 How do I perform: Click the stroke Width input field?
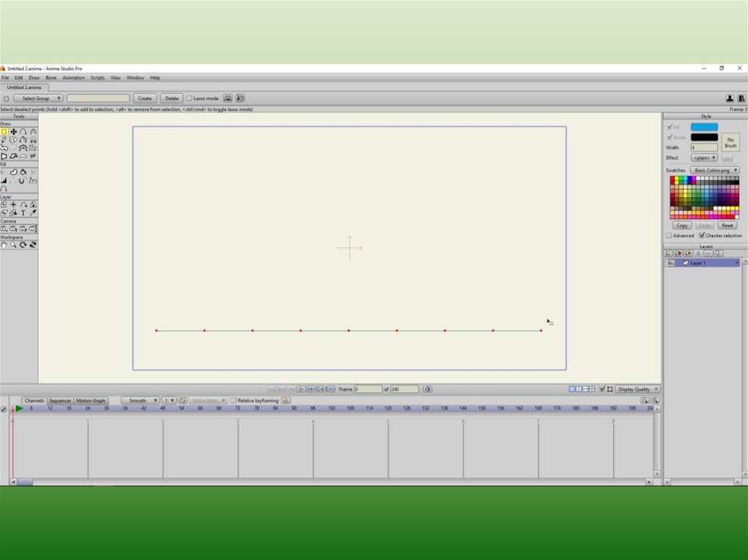click(704, 147)
